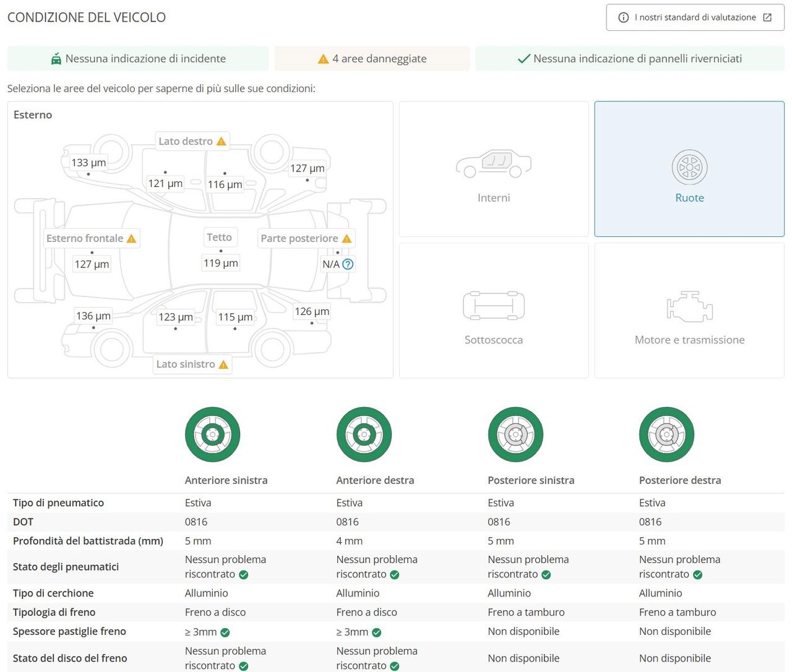Click the 126 µm paint thickness value
The image size is (792, 672).
pyautogui.click(x=312, y=311)
